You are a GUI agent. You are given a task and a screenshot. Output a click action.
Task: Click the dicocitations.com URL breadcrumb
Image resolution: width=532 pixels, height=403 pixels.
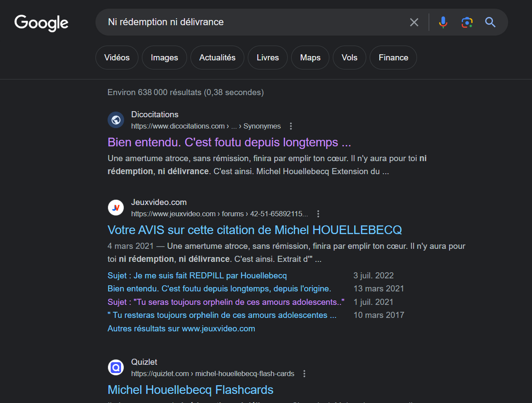click(206, 126)
